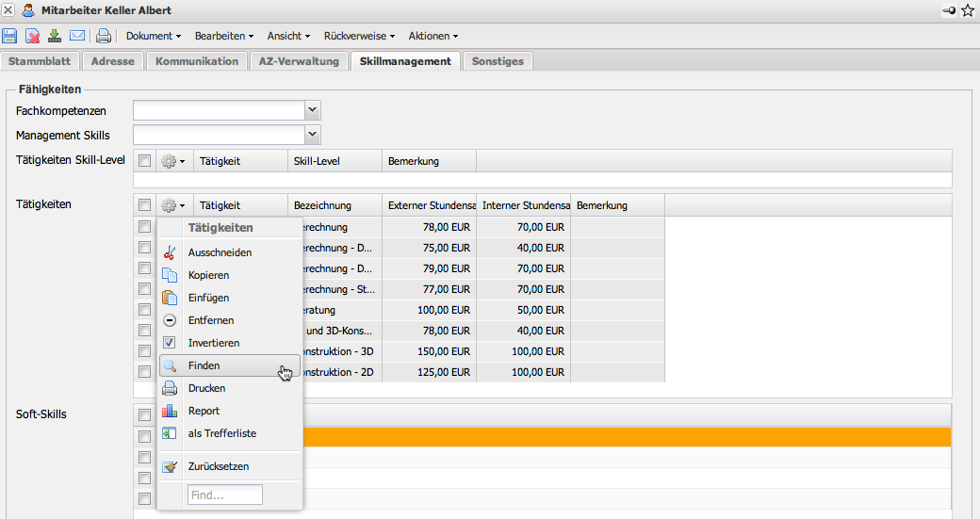Switch to the AZ-Verwaltung tab
980x519 pixels.
[x=299, y=61]
